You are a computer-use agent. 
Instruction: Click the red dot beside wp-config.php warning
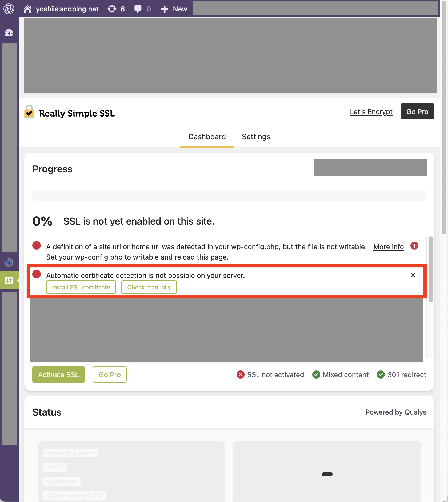pyautogui.click(x=37, y=245)
